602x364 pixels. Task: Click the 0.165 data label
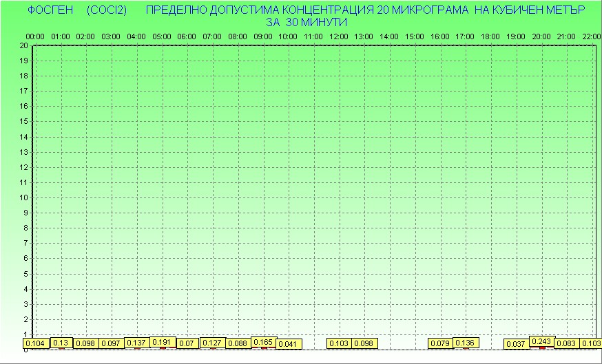tap(263, 341)
